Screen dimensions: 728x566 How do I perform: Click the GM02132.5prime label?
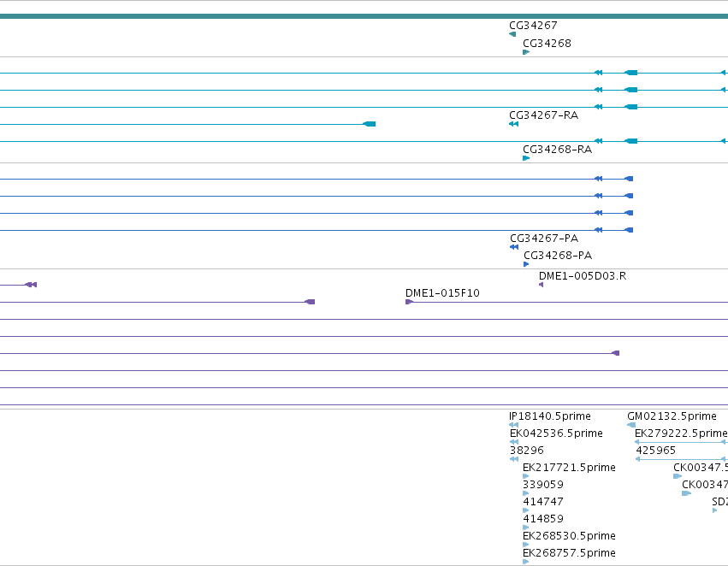[x=672, y=416]
